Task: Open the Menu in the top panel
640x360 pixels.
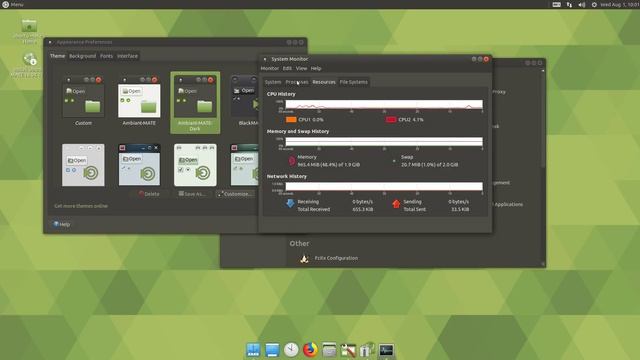Action: (13, 4)
